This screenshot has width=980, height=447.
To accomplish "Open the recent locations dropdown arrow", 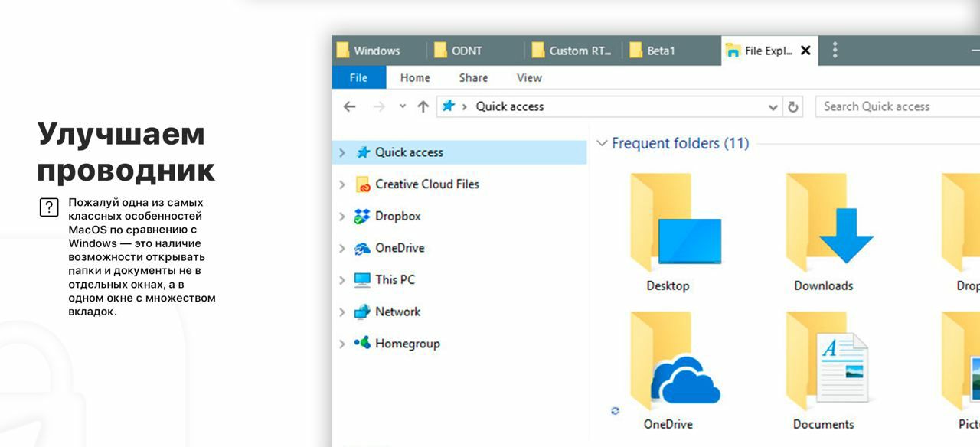I will coord(403,106).
